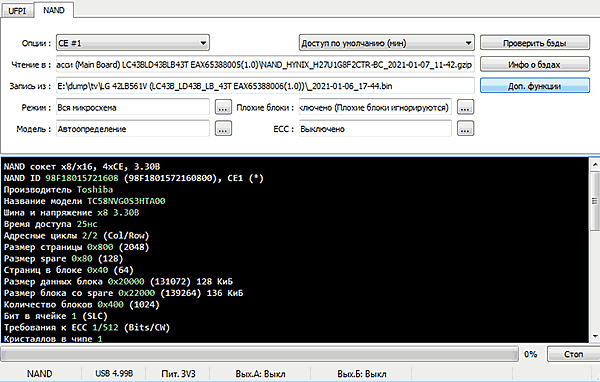This screenshot has height=382, width=600.
Task: Open Доп. функции menu button
Action: [x=535, y=86]
